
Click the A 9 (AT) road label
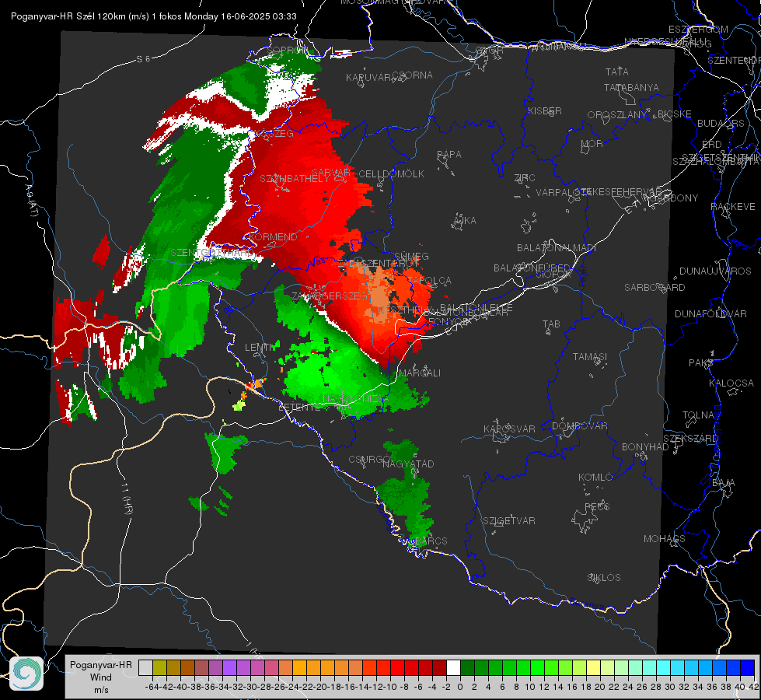(32, 201)
